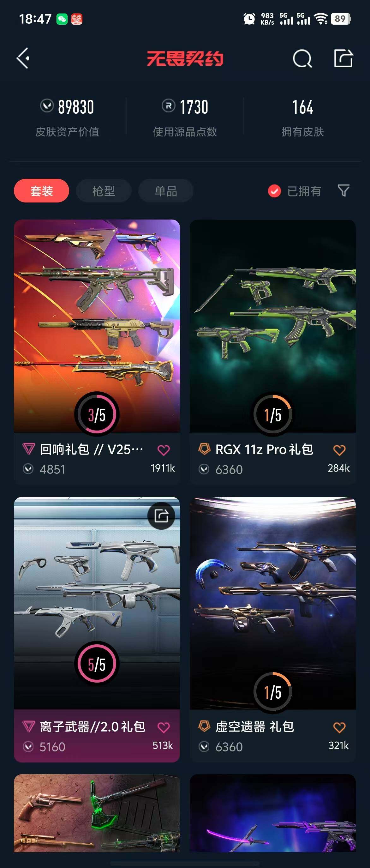Tap the 虚空遗器 礼包 heart icon
This screenshot has width=370, height=868.
point(339,727)
